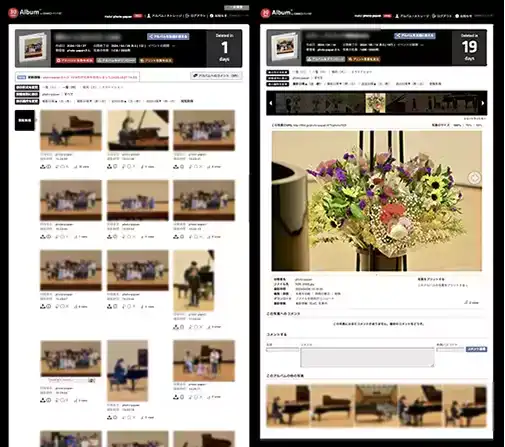This screenshot has height=447, width=505.
Task: Click the large comment text area
Action: pos(367,357)
